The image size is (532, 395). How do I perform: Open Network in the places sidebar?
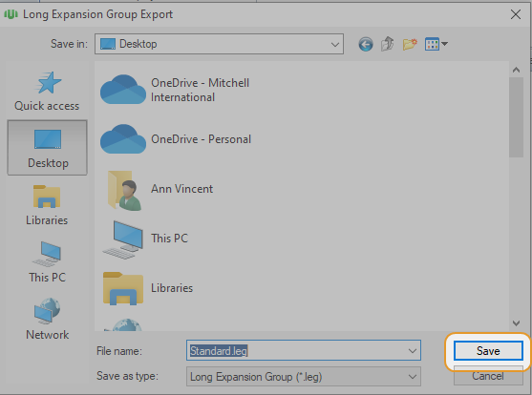(x=47, y=319)
